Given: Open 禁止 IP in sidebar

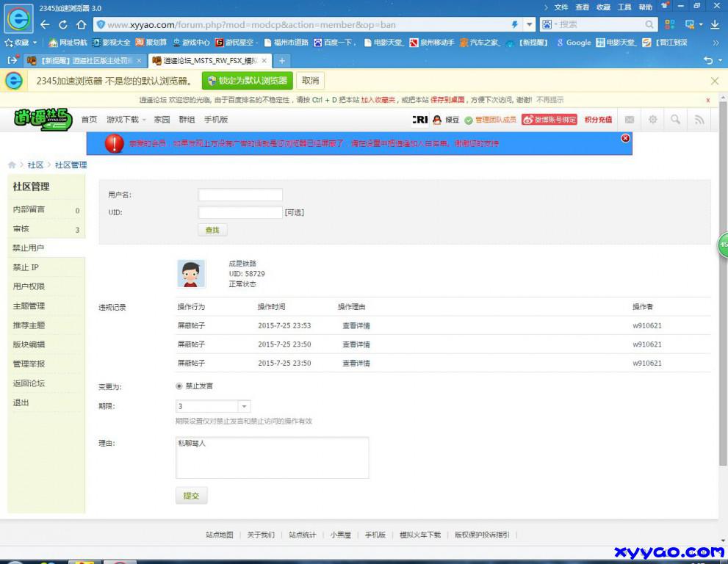Looking at the screenshot, I should 26,267.
